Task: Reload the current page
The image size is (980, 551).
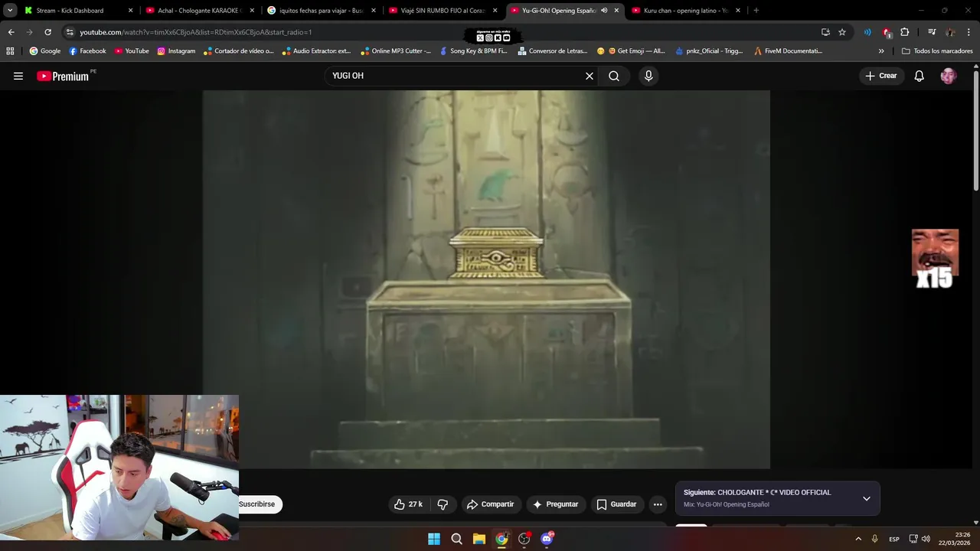Action: pyautogui.click(x=47, y=32)
